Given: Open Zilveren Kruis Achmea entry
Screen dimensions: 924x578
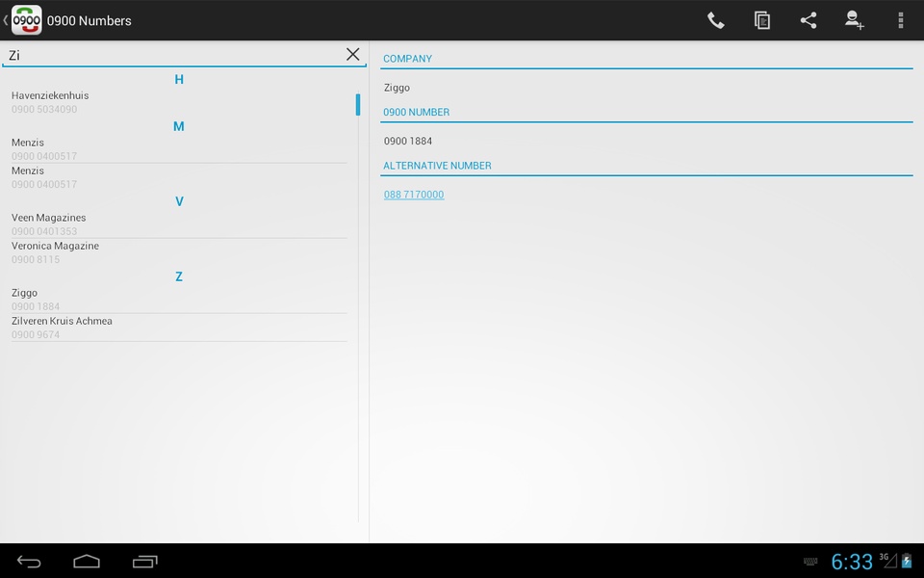Looking at the screenshot, I should tap(179, 328).
